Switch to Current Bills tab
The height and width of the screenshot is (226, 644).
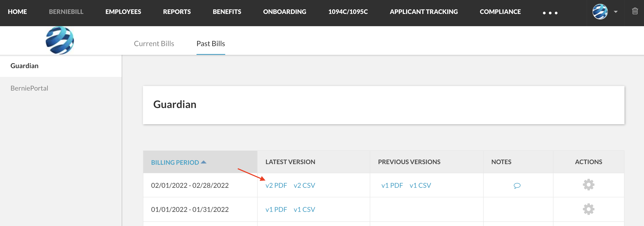coord(154,43)
